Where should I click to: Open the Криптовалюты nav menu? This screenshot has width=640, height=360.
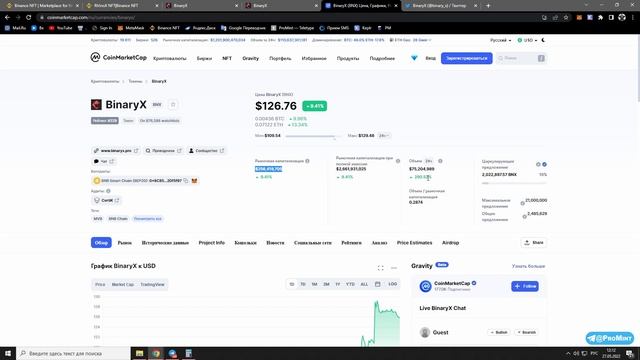coord(170,58)
